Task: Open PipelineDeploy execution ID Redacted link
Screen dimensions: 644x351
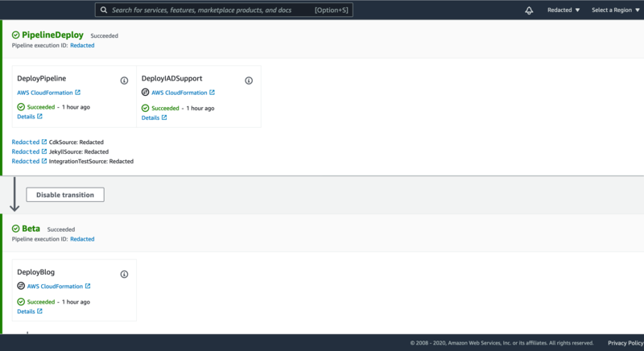Action: click(x=82, y=46)
